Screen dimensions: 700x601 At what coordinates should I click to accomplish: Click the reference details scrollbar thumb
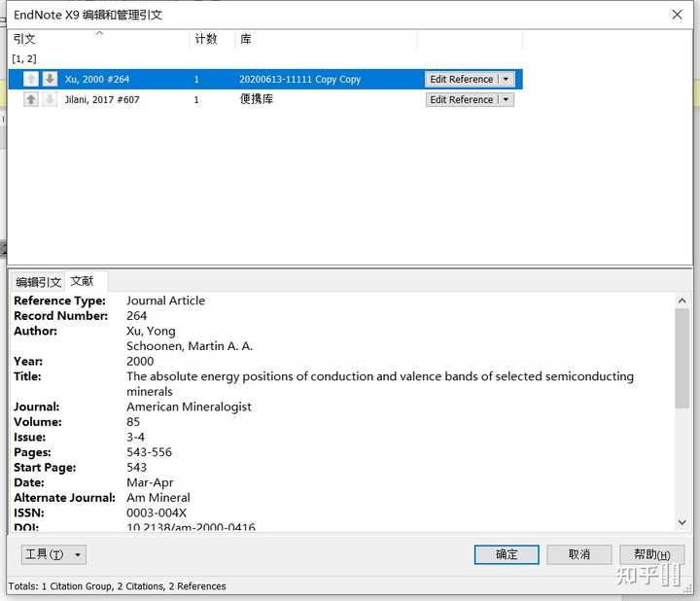pos(682,358)
